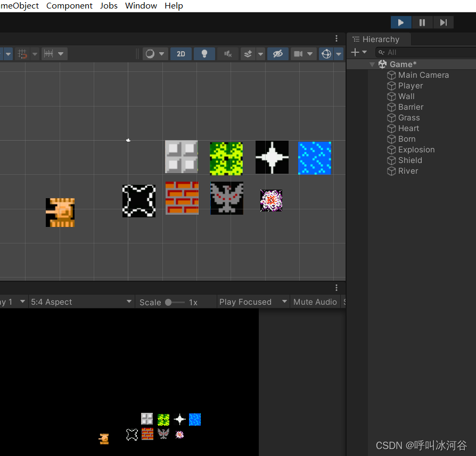Open the scene camera dropdown arrow
This screenshot has height=456, width=476.
point(310,54)
